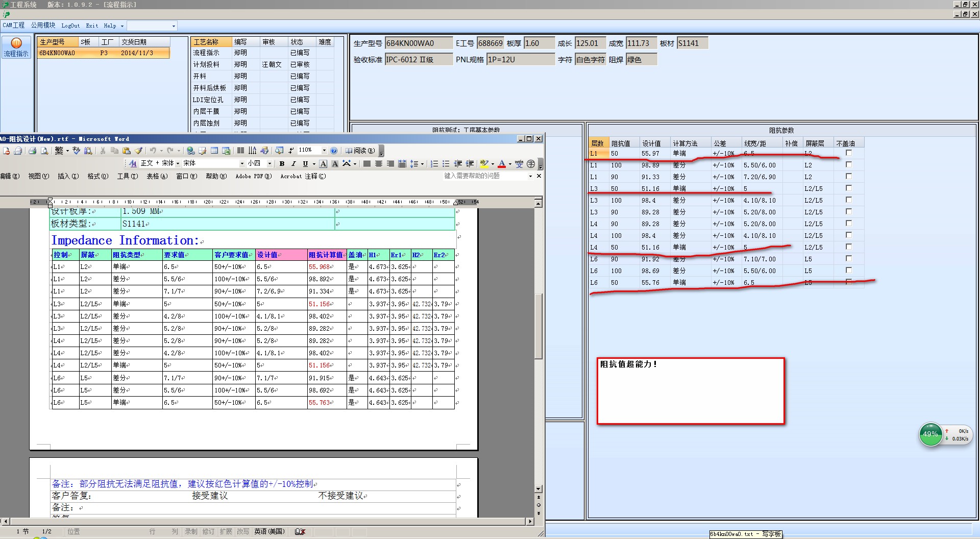Click the 阻抗值 column header in 阻抗参数
This screenshot has width=980, height=539.
625,143
